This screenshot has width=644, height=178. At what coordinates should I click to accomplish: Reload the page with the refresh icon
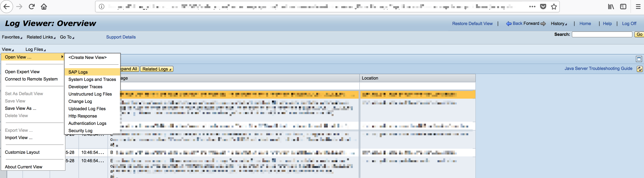click(32, 7)
